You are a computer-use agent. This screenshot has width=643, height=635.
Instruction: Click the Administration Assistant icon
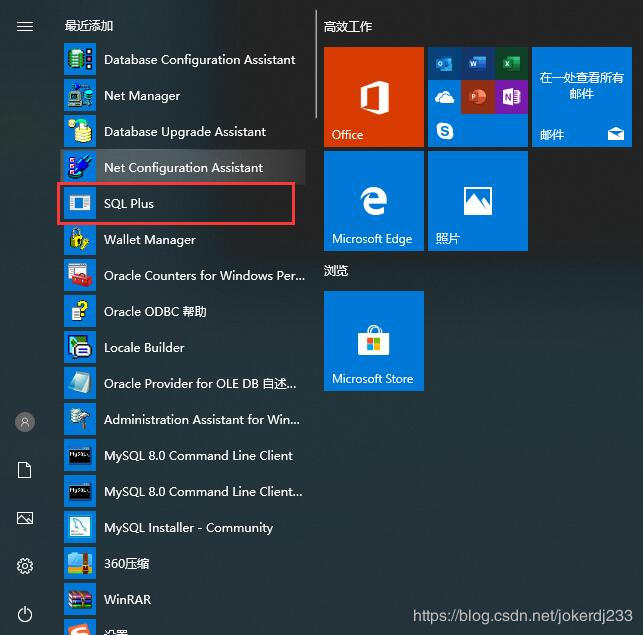[x=80, y=419]
